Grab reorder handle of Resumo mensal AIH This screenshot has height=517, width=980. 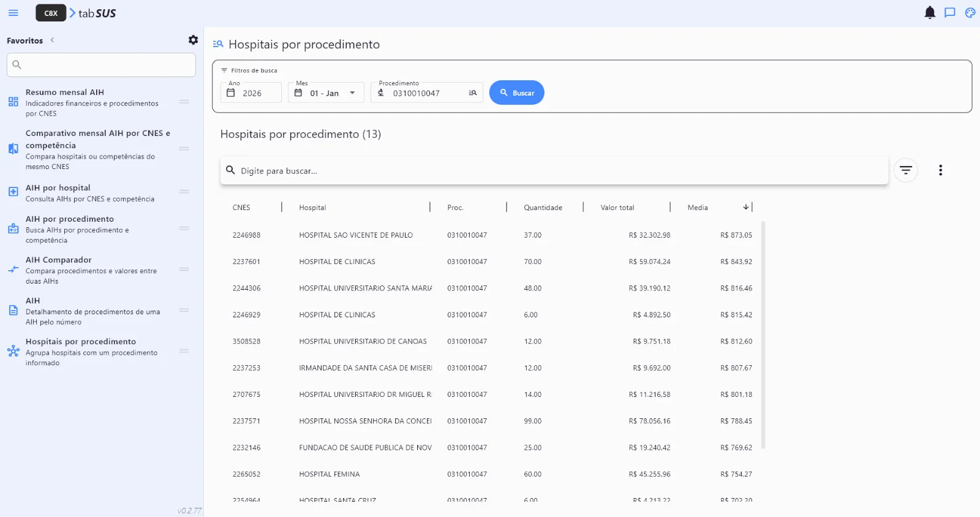pos(184,102)
